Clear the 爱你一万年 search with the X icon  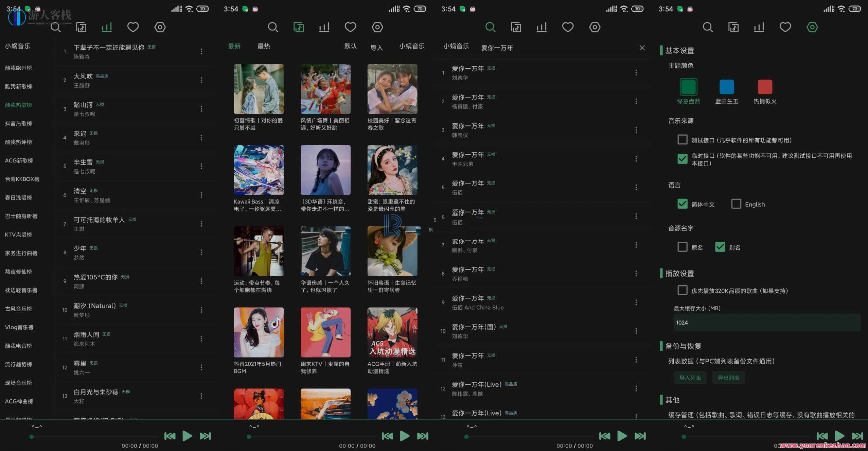click(x=641, y=48)
